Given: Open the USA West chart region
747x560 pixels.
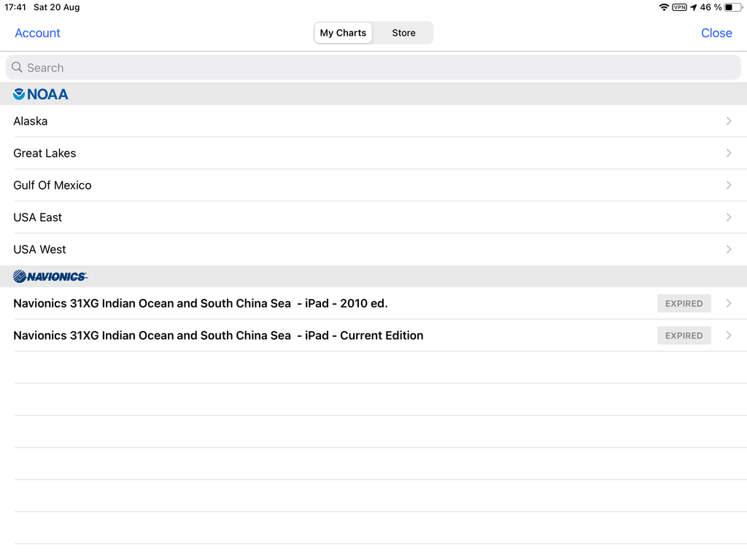Looking at the screenshot, I should (373, 249).
